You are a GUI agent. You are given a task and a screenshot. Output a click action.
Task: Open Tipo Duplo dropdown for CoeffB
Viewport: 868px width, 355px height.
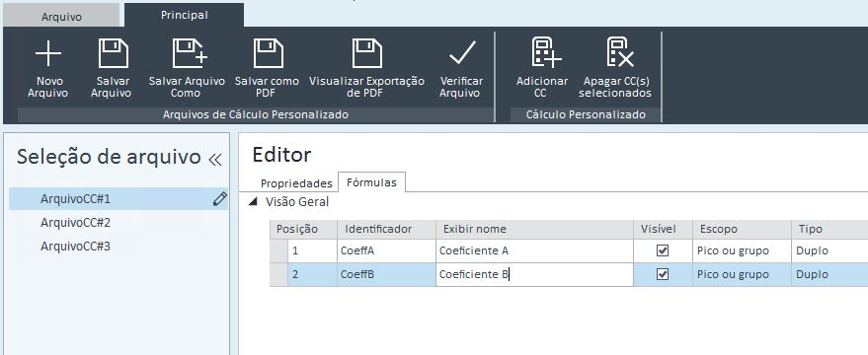pos(829,274)
